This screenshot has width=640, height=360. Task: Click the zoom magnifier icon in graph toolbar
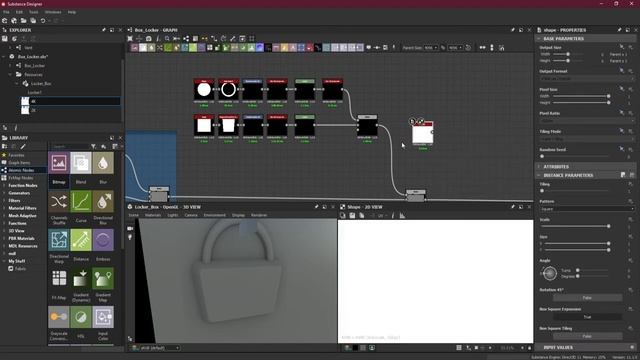point(167,38)
